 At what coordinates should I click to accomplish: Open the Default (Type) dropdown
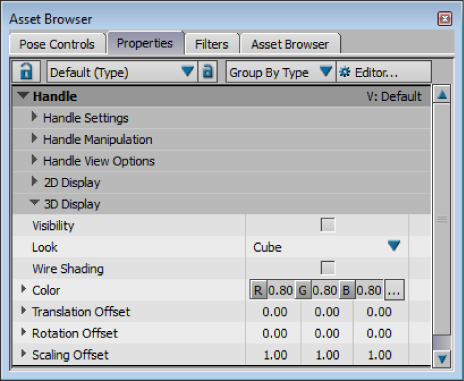[122, 72]
